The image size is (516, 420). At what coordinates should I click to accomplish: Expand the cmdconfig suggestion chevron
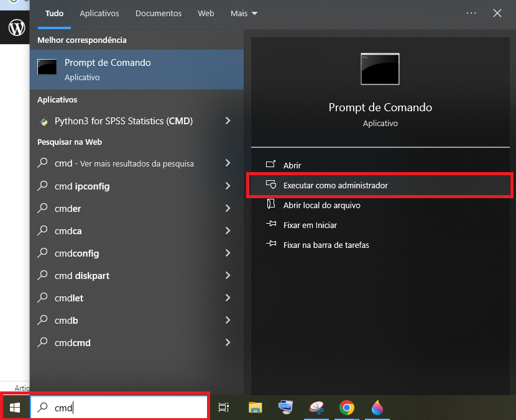click(228, 253)
